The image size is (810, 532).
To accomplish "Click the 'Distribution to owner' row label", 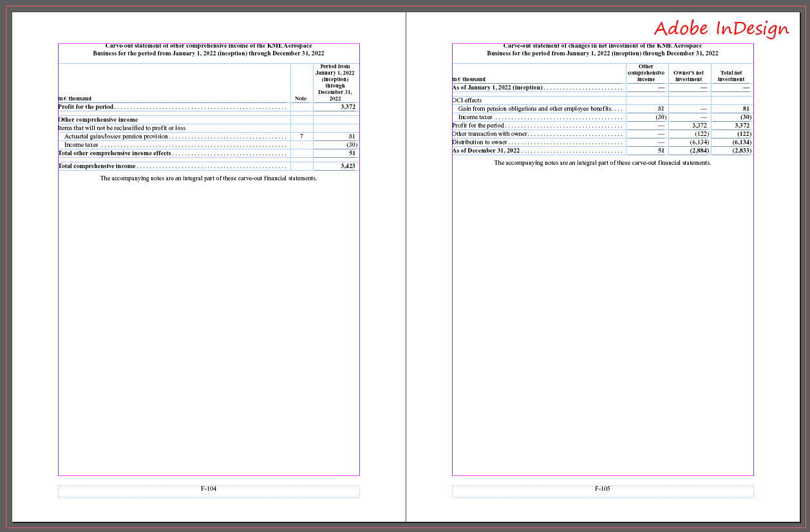I will click(x=480, y=142).
